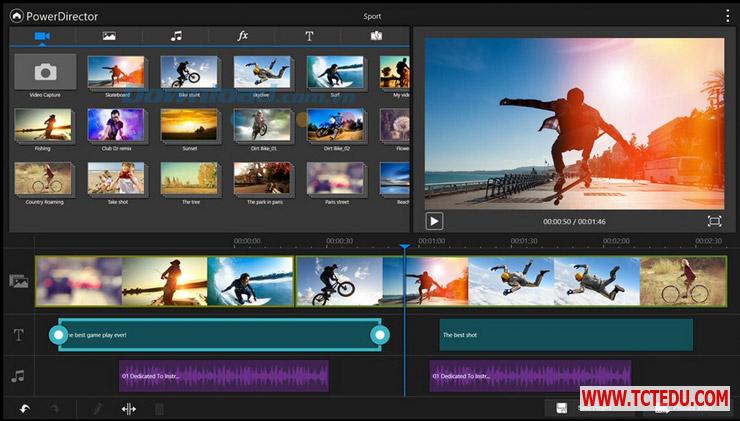Screen dimensions: 740x421
Task: Select the Surf clip in media library
Action: (x=335, y=72)
